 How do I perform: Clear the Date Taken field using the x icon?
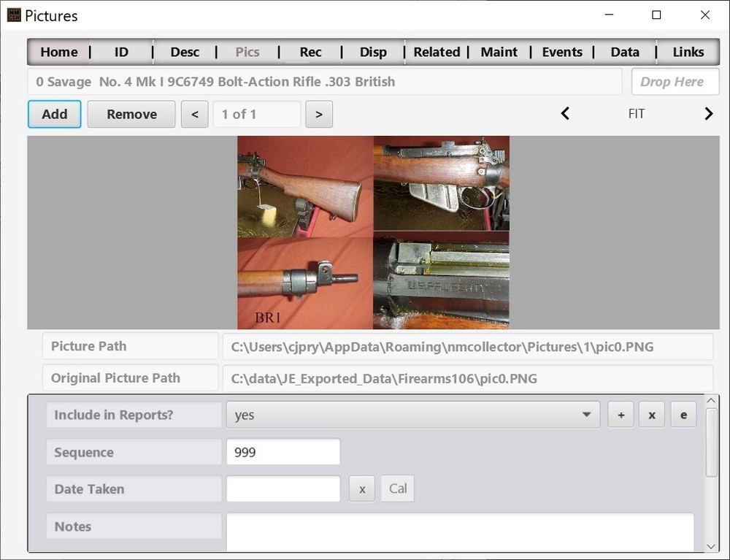click(x=362, y=488)
